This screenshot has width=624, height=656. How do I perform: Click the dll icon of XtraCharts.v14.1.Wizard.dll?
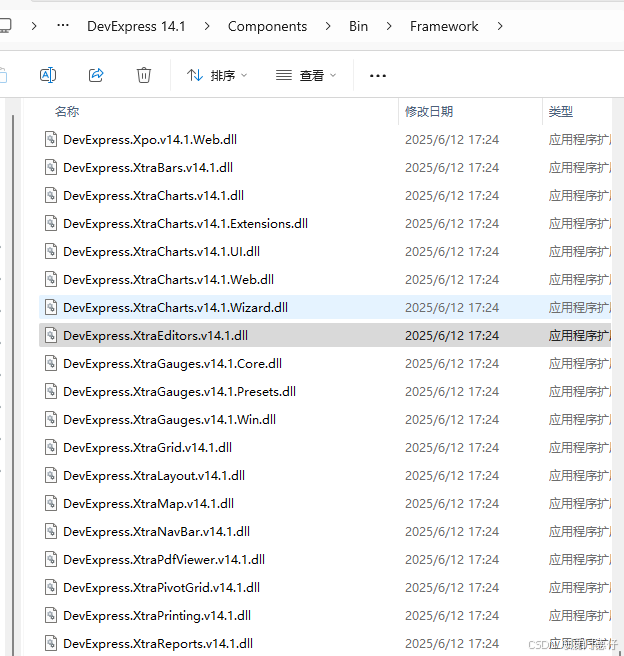51,308
